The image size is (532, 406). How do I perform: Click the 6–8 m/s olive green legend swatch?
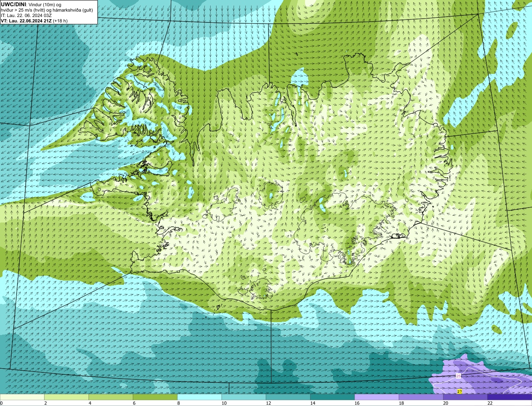pos(155,397)
